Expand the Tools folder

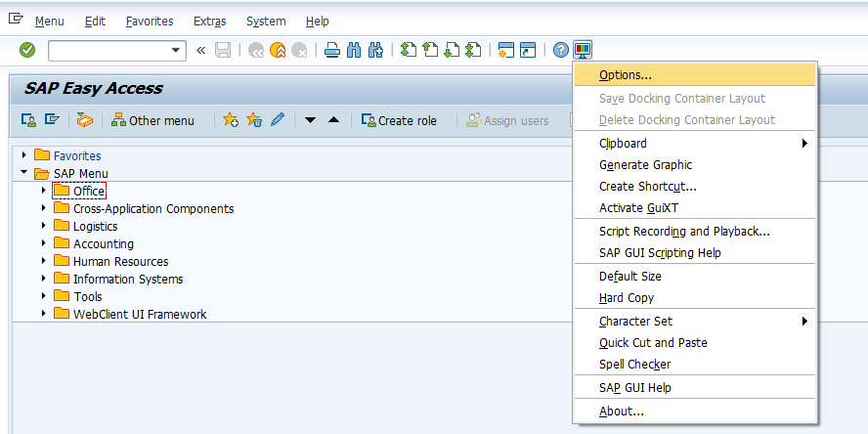point(44,296)
